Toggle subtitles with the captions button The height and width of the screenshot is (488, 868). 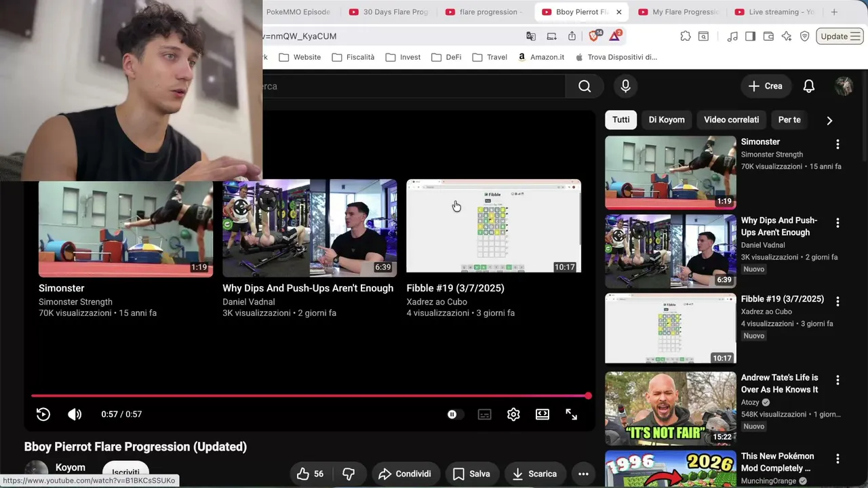tap(484, 414)
